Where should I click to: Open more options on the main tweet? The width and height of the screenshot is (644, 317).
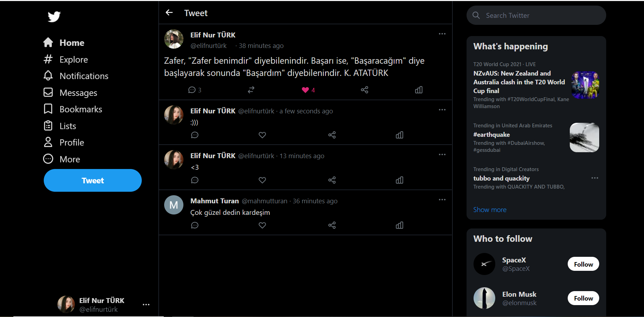(x=442, y=34)
